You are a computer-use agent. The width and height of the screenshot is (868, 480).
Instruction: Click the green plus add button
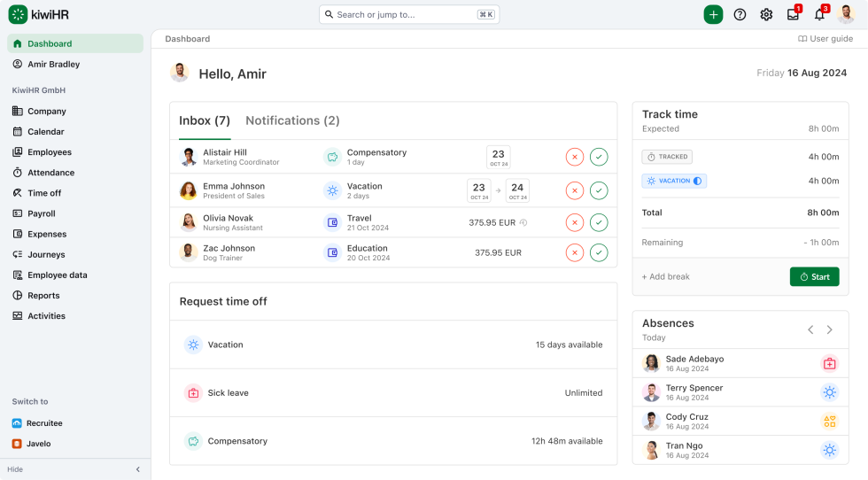tap(713, 14)
